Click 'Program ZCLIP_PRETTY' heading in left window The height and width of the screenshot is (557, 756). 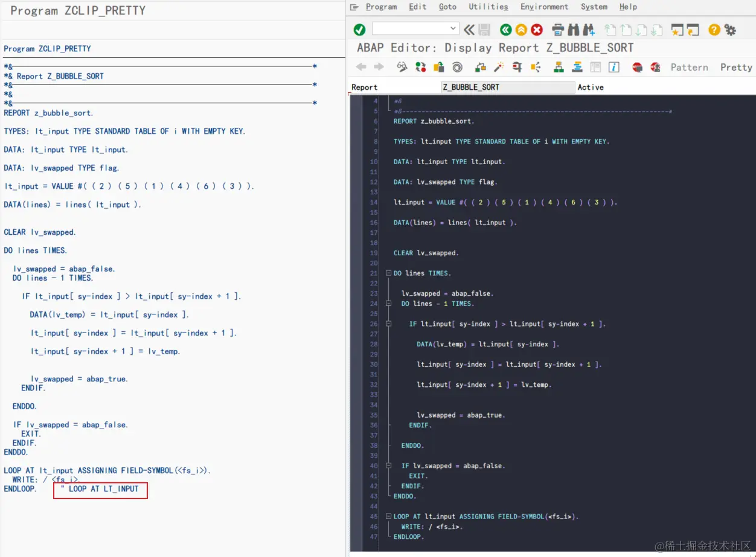[x=78, y=11]
